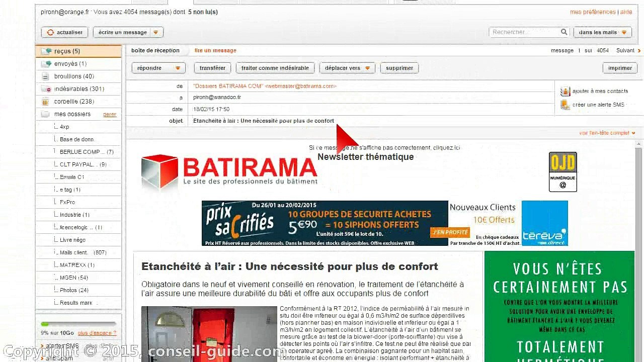644x362 pixels.
Task: Open the MGEN (54) subfolder
Action: tap(74, 278)
